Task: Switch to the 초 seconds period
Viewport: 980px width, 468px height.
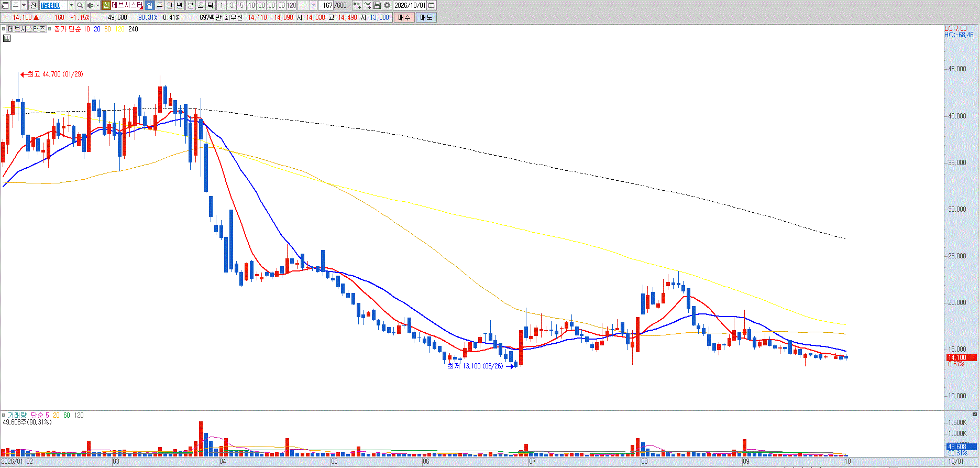Action: coord(201,5)
